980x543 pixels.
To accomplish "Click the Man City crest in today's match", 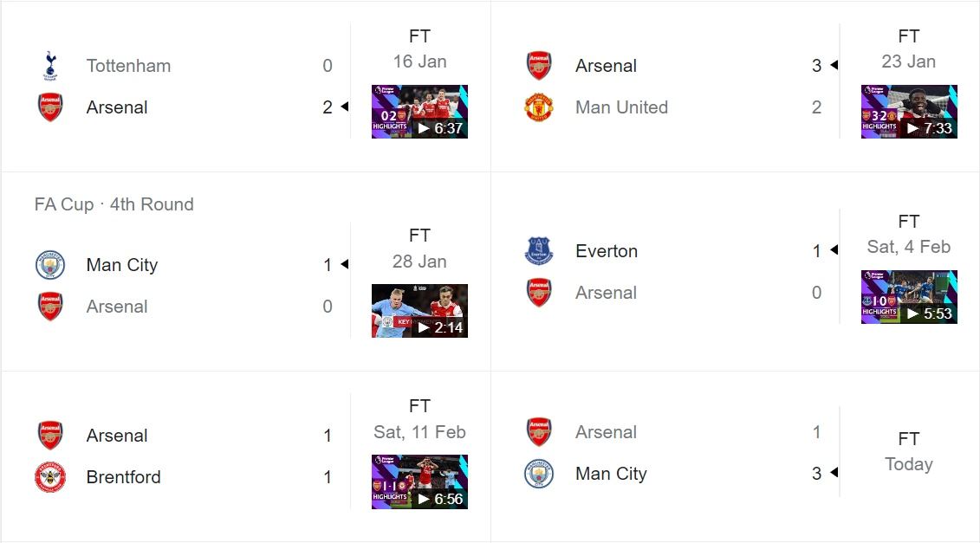I will (x=538, y=474).
